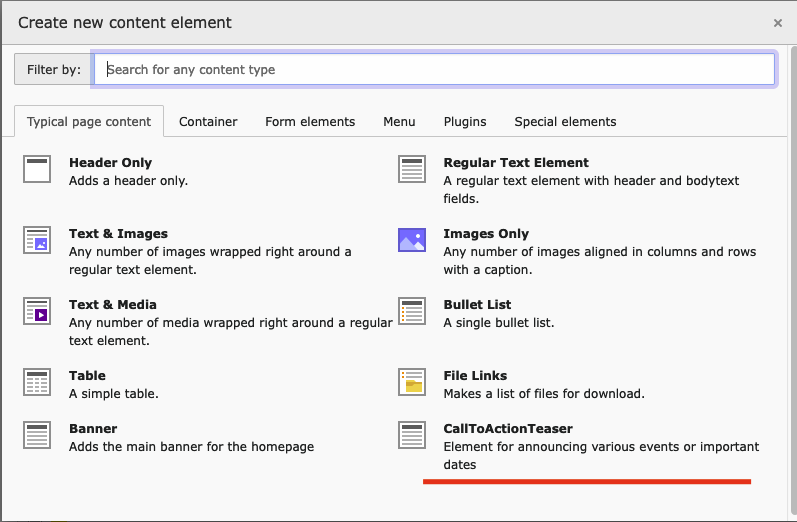Select the Typical page content tab

click(89, 122)
